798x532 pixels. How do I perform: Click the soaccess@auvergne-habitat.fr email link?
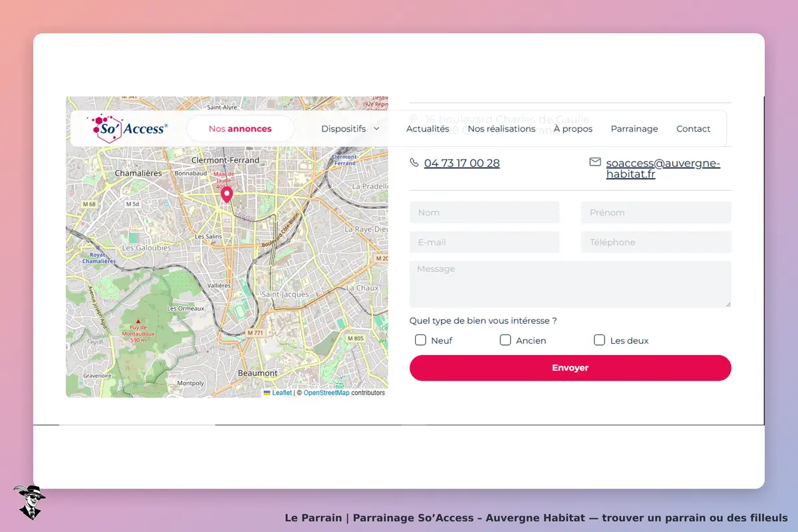663,169
